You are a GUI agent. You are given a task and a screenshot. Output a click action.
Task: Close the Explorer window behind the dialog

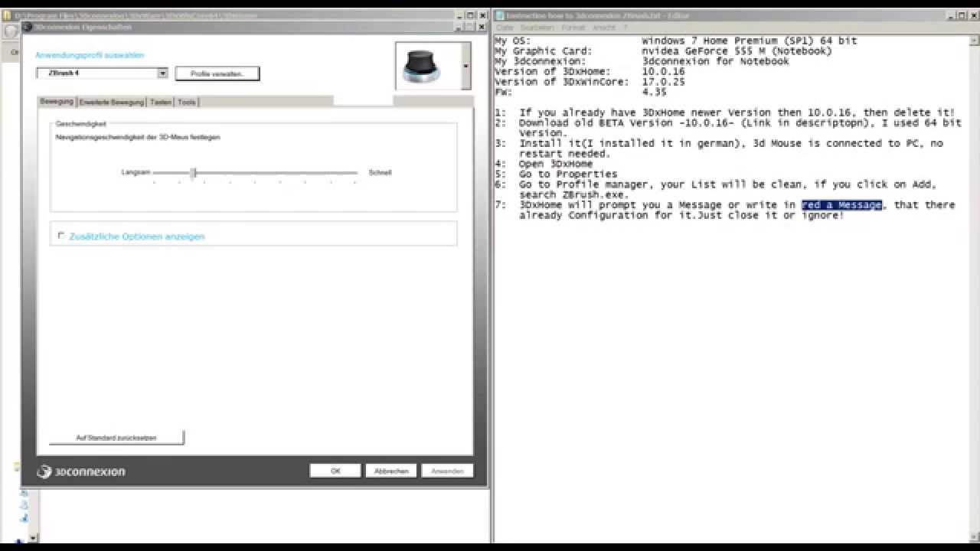[x=482, y=15]
